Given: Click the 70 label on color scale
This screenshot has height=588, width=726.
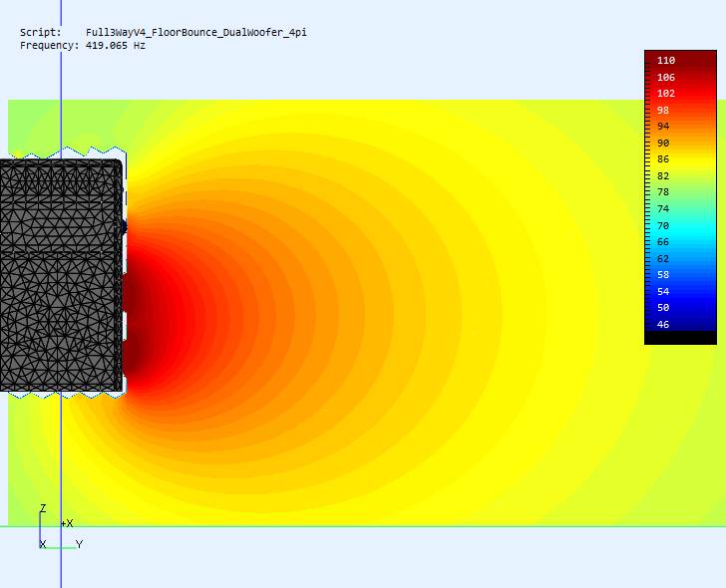Looking at the screenshot, I should 663,226.
